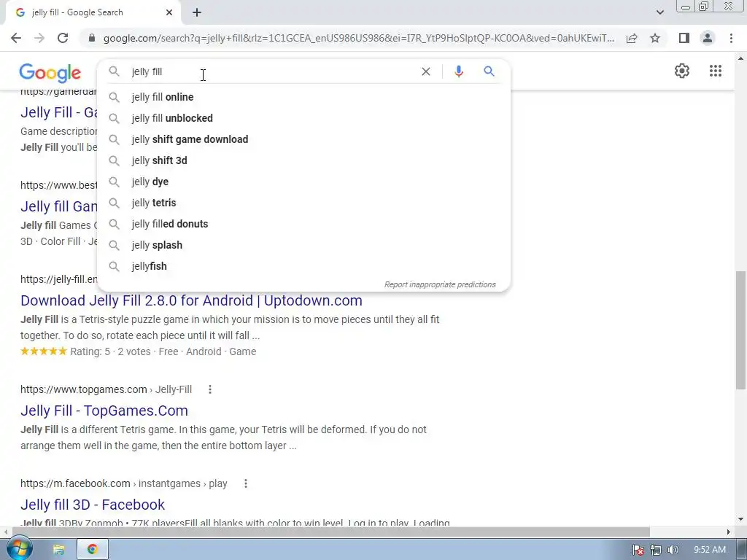Open the tab search dropdown arrow

pos(659,12)
